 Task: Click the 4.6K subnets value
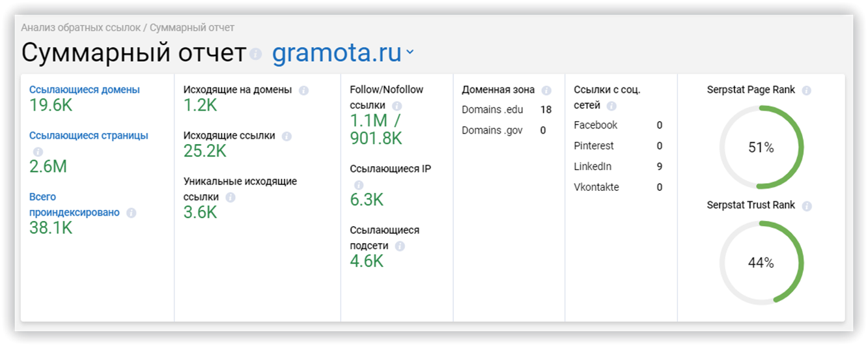[x=367, y=261]
